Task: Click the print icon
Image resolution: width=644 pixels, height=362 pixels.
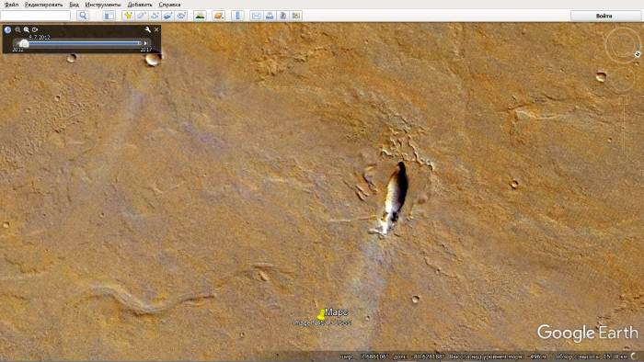Action: pyautogui.click(x=270, y=16)
